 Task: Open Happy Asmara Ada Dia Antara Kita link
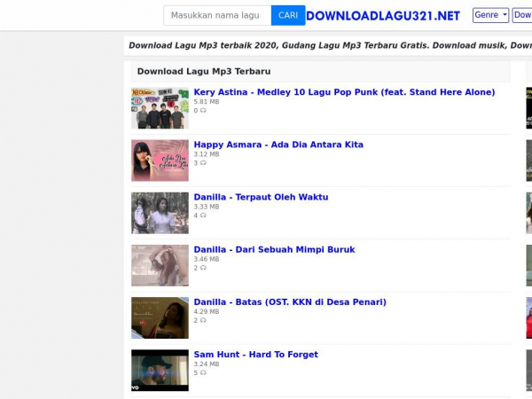point(278,145)
